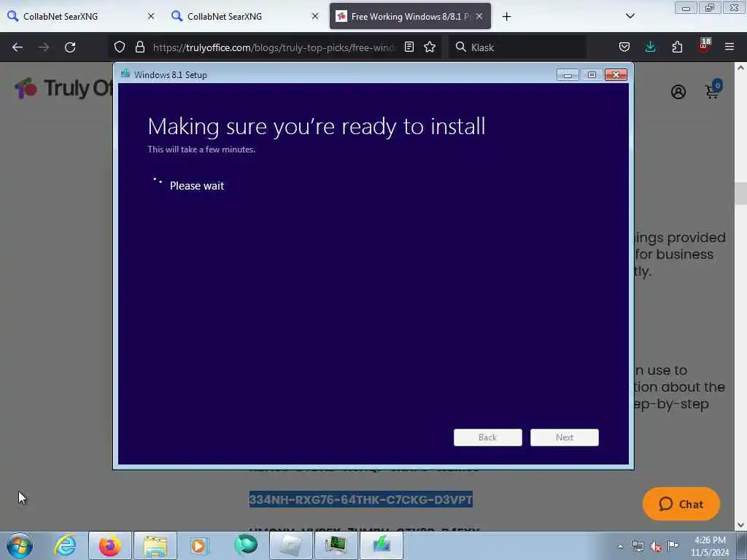Open the Pocket save icon
The width and height of the screenshot is (747, 560).
[x=624, y=47]
